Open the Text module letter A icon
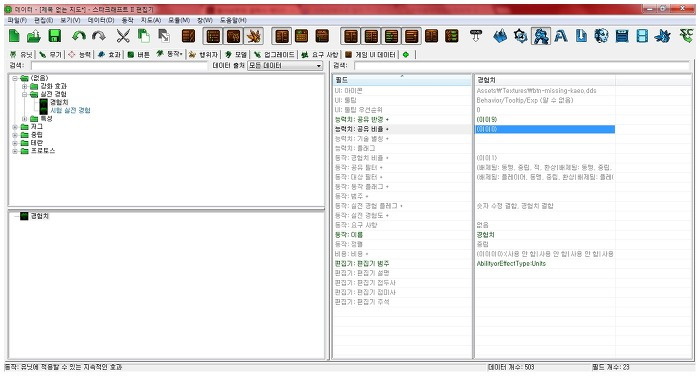The height and width of the screenshot is (376, 700). 561,36
